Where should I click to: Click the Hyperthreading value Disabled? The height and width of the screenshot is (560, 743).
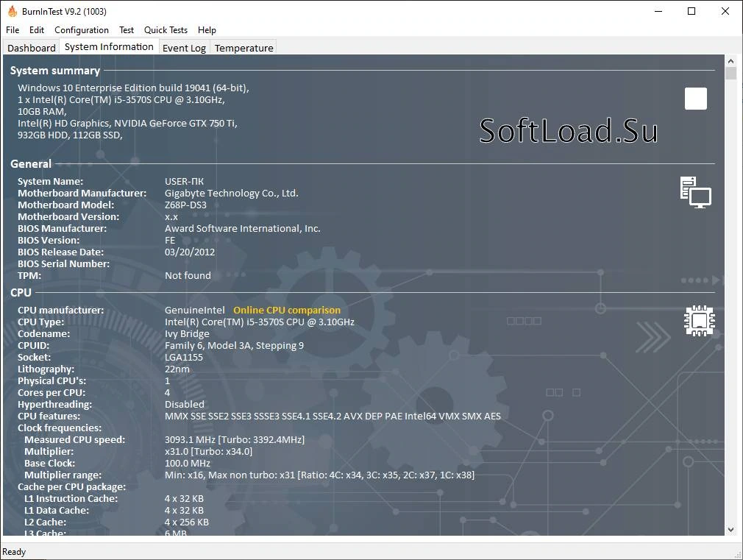185,405
